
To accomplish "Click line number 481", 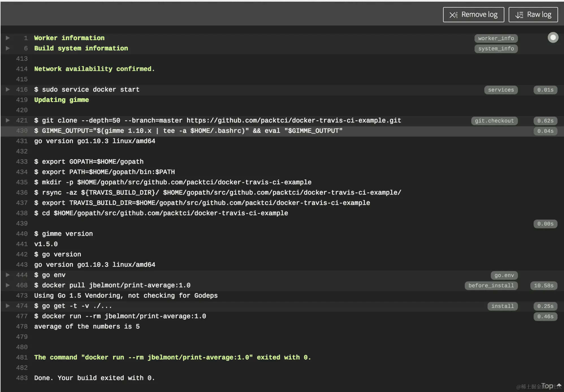I will click(22, 358).
